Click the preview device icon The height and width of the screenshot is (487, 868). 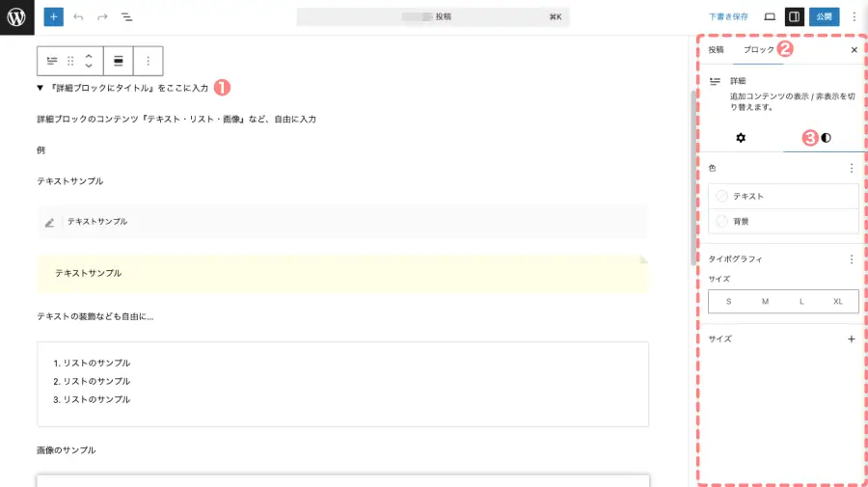[x=770, y=16]
